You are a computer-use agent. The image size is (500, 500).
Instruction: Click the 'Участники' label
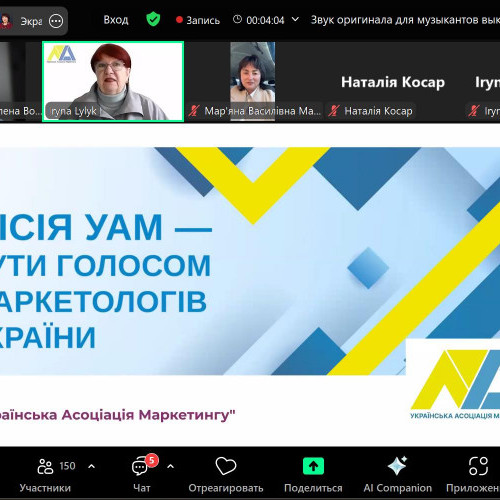[x=45, y=488]
